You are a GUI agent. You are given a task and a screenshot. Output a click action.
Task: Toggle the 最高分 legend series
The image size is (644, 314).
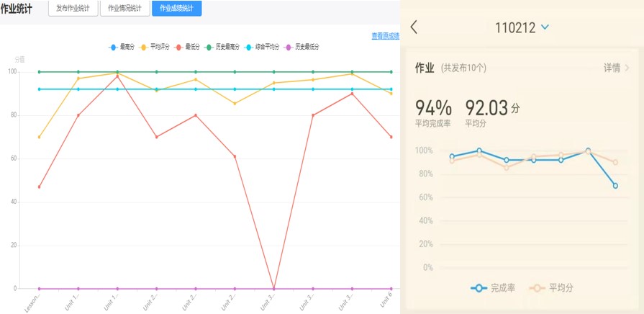pyautogui.click(x=122, y=47)
